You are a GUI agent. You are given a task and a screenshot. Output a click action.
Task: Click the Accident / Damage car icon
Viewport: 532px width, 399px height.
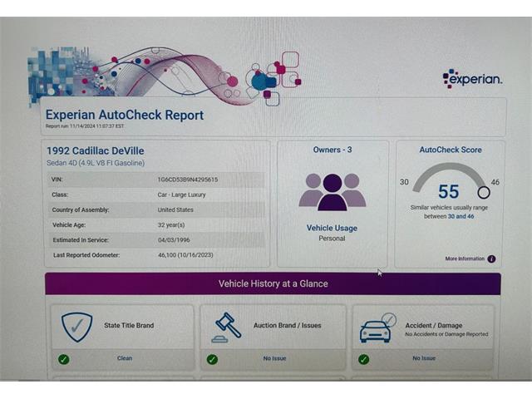(377, 328)
